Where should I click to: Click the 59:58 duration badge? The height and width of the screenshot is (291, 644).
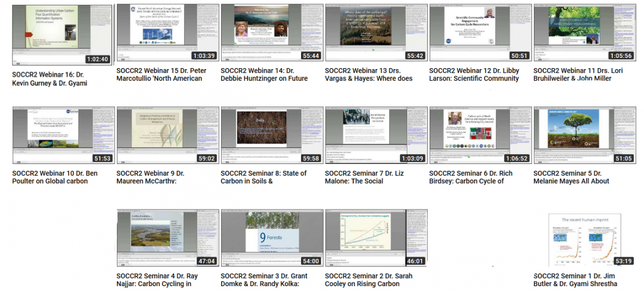click(x=310, y=159)
